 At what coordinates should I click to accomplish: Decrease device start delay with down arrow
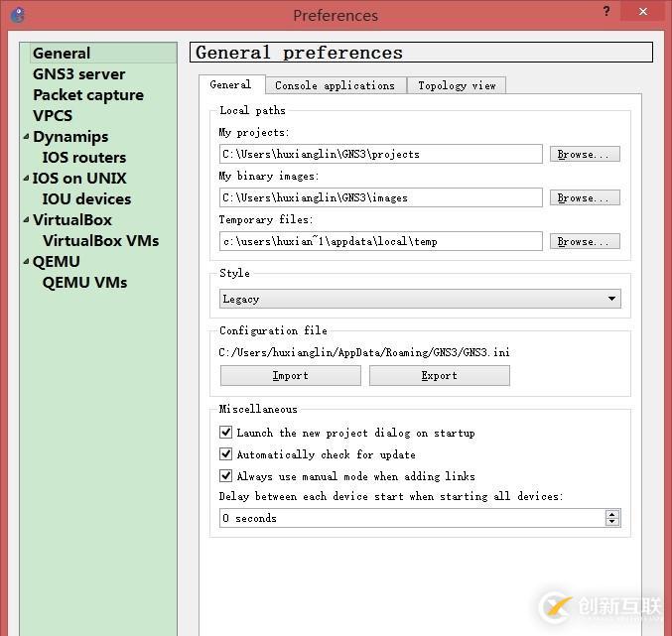[x=612, y=522]
